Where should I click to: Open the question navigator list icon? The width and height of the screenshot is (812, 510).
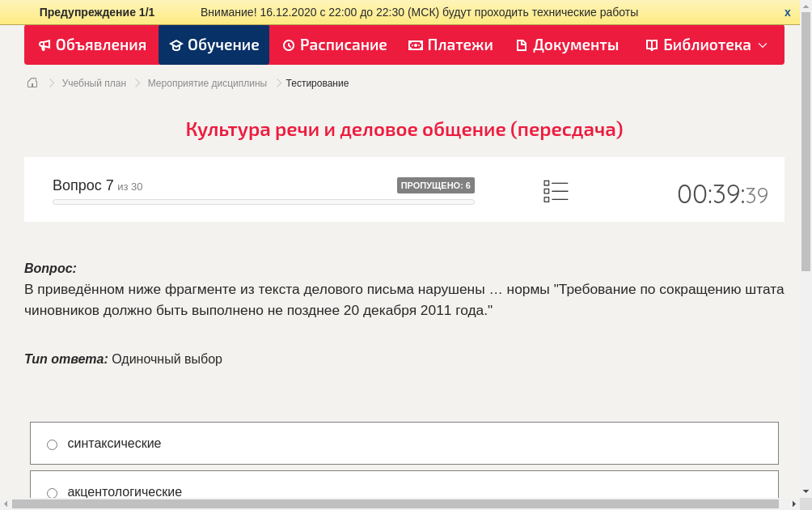pyautogui.click(x=556, y=190)
